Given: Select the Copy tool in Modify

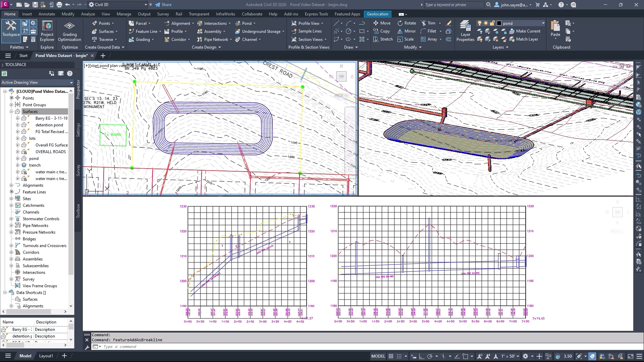Looking at the screenshot, I should 381,31.
